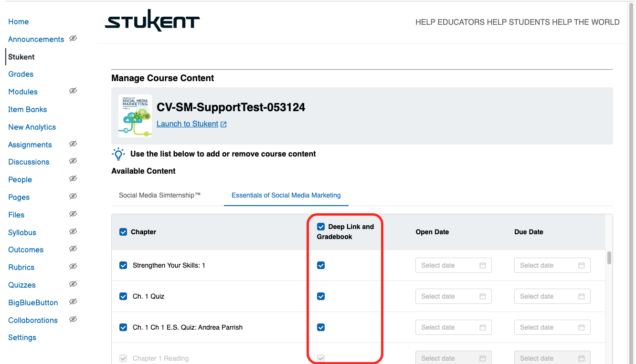
Task: Open the People navigation link
Action: tap(20, 179)
